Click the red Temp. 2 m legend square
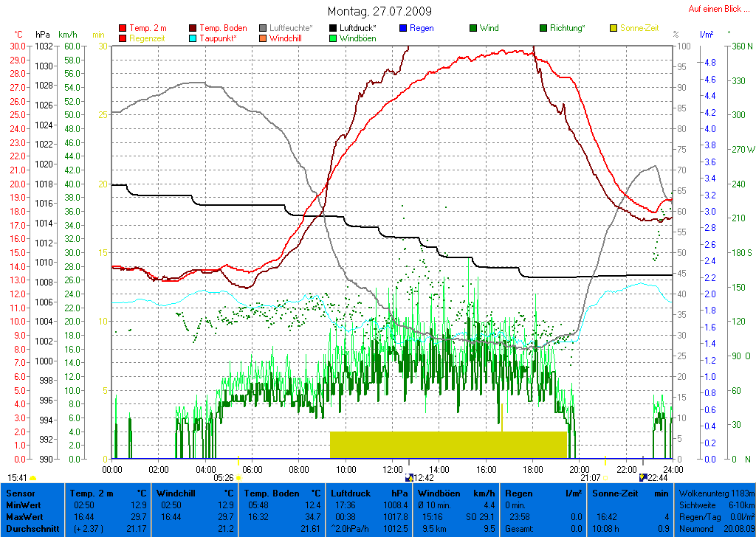The image size is (756, 537). 123,29
